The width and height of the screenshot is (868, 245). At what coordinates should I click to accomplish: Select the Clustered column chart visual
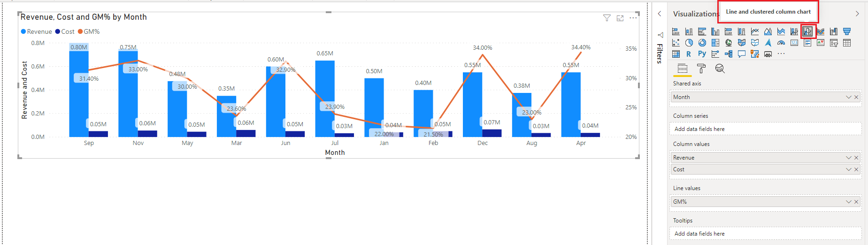(x=715, y=31)
